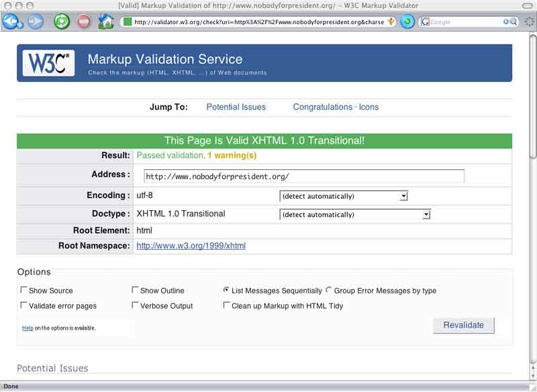Click the 'XHTML 1.0 Transitional' doctype value
537x392 pixels.
point(181,213)
